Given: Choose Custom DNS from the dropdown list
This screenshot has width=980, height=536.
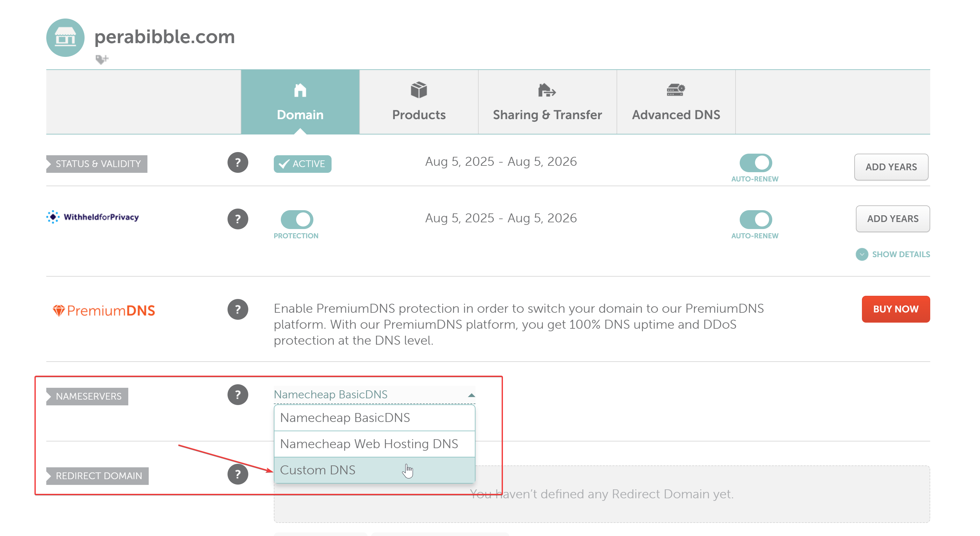Looking at the screenshot, I should click(x=374, y=470).
